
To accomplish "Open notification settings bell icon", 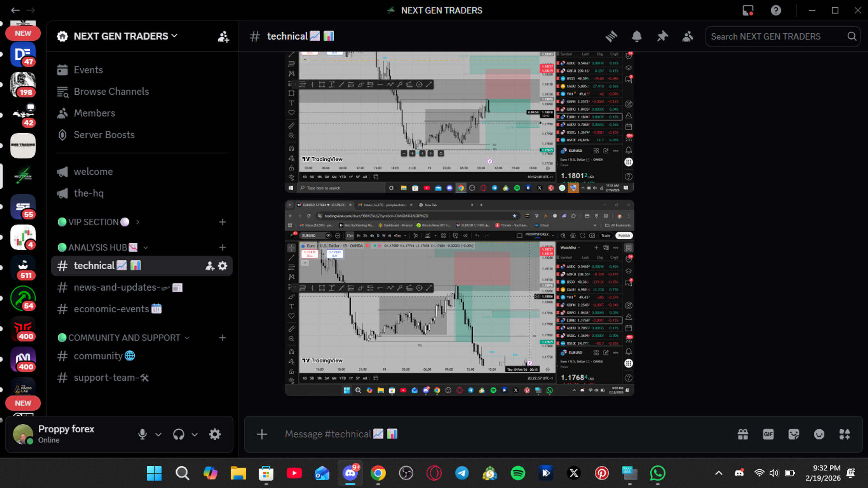I will tap(636, 36).
